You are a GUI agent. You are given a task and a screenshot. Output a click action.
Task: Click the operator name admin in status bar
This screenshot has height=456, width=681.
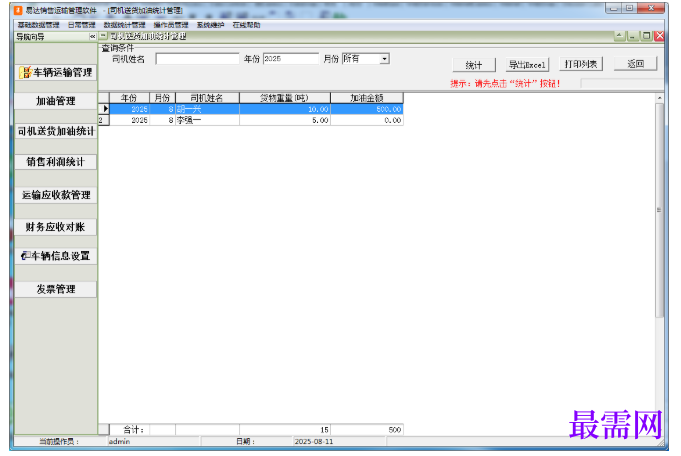pyautogui.click(x=119, y=441)
